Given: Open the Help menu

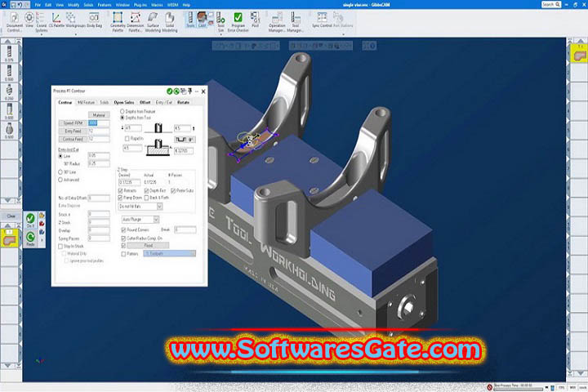Looking at the screenshot, I should point(186,5).
